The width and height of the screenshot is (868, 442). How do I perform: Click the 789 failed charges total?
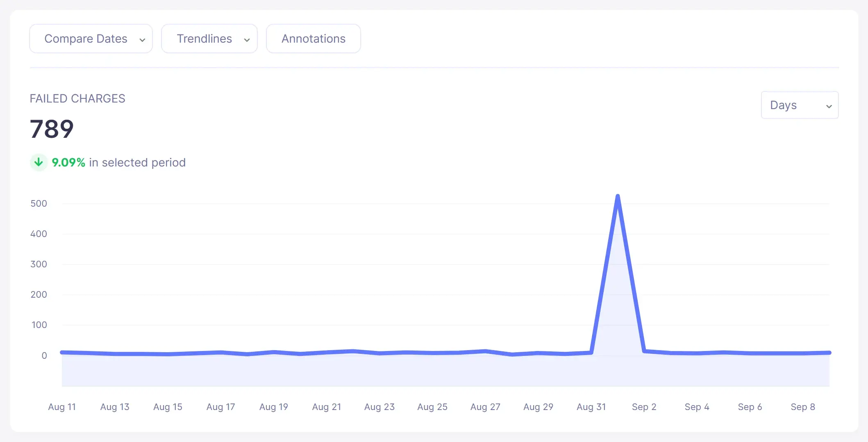(52, 129)
